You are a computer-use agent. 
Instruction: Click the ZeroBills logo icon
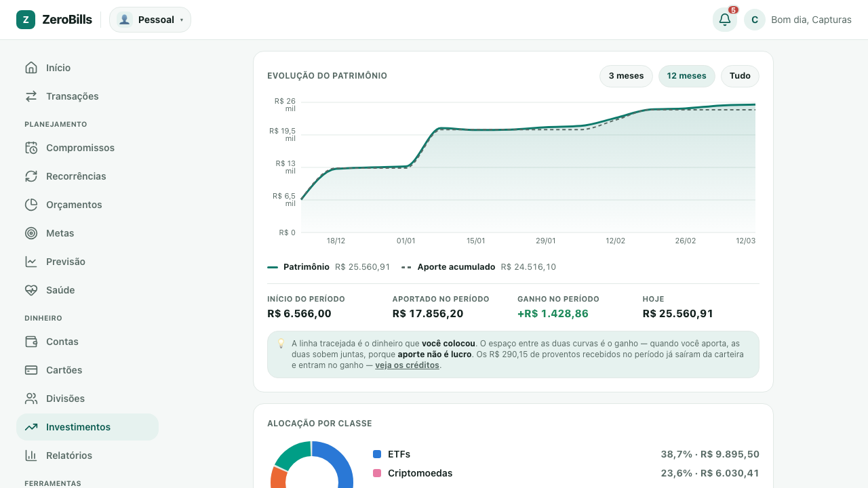coord(26,20)
